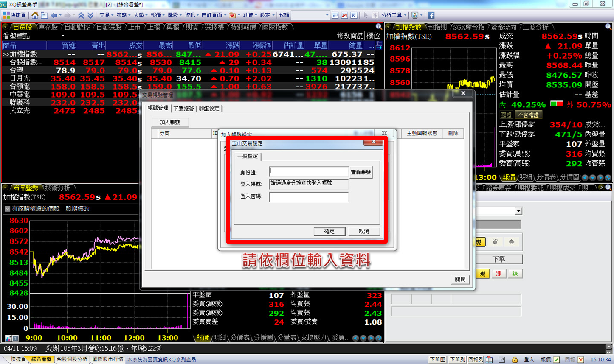This screenshot has height=364, width=614.
Task: Click the round menu icon beside the 商品盤勢 tab
Action: tap(6, 188)
